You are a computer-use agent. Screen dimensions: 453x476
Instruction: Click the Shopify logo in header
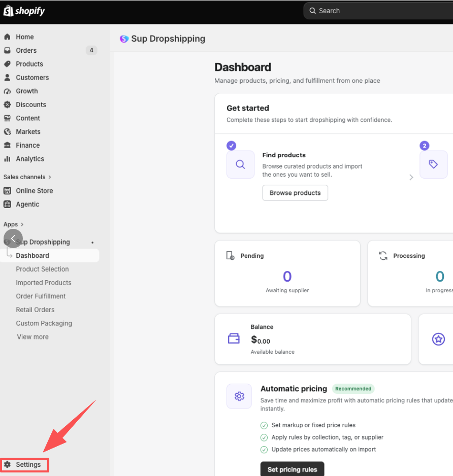[24, 11]
